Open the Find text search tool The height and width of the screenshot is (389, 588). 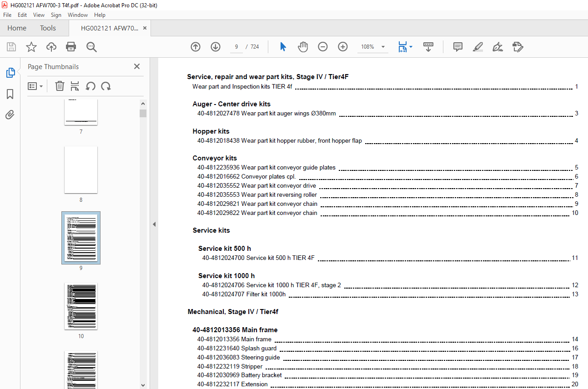pyautogui.click(x=91, y=47)
